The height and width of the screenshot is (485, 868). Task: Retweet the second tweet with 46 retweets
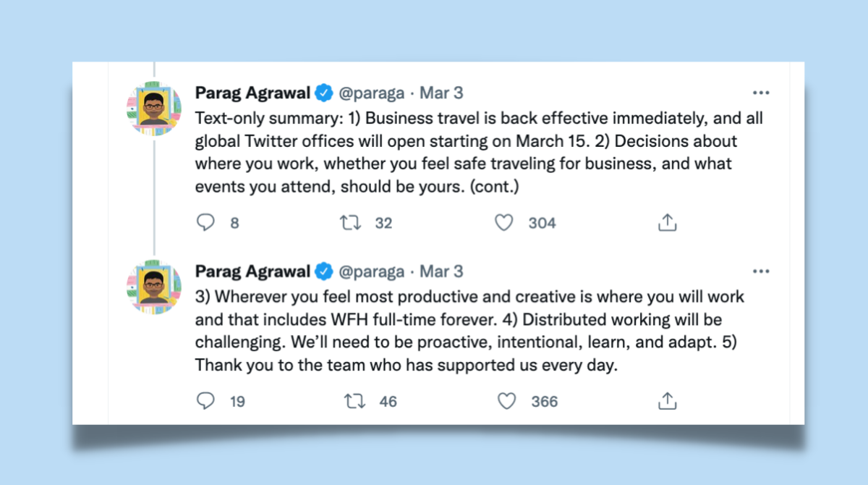click(355, 400)
